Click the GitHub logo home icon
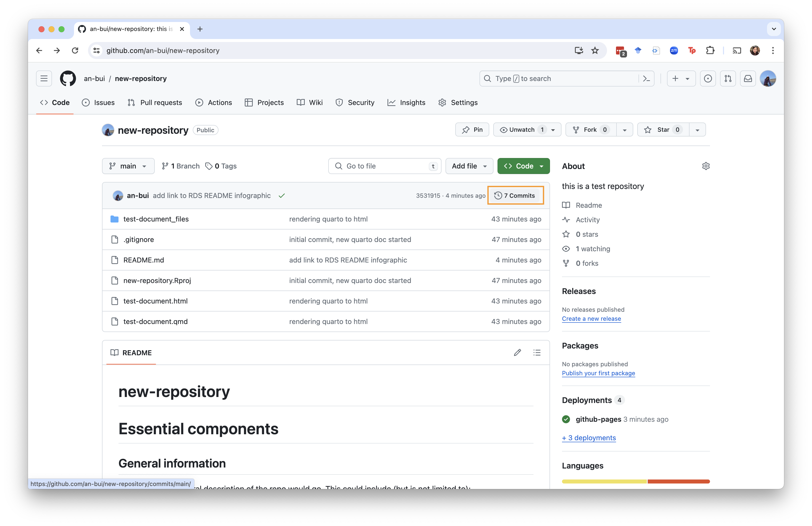 coord(68,78)
